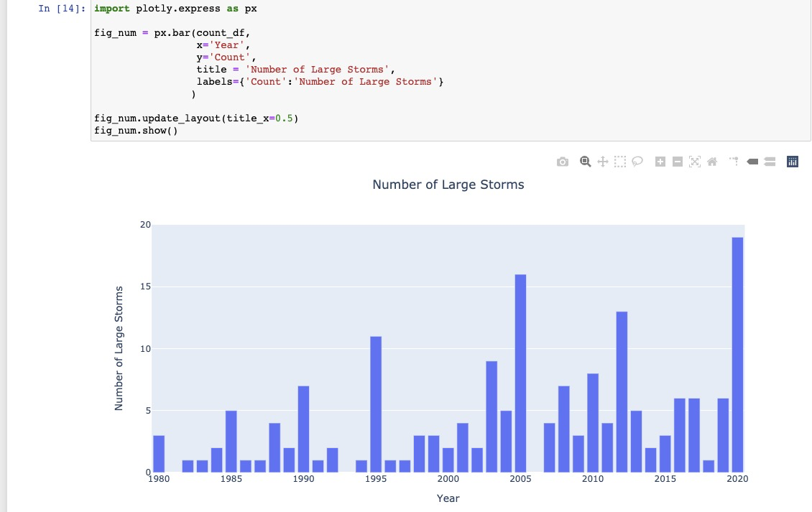
Task: Show closest data on hover
Action: click(752, 162)
